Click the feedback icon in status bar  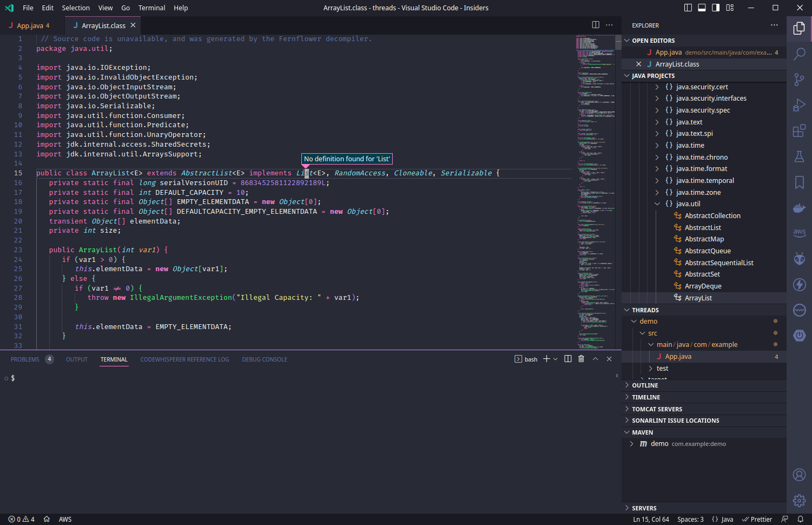click(784, 519)
